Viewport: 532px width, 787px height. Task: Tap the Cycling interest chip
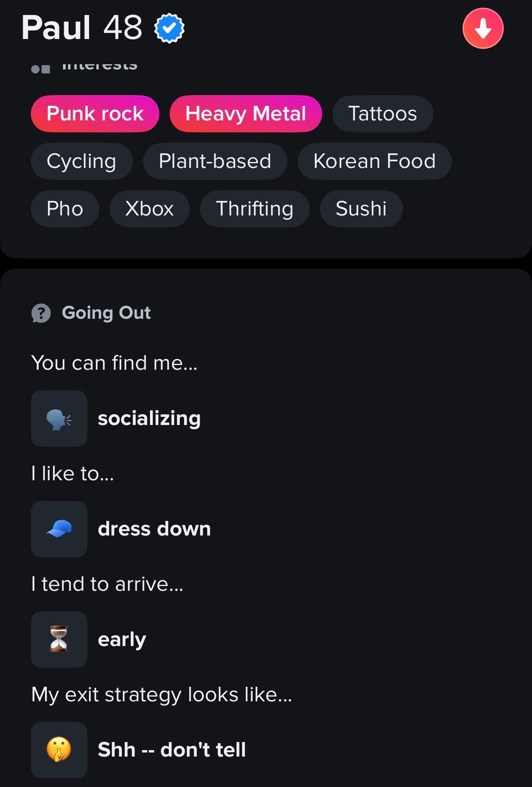tap(81, 161)
